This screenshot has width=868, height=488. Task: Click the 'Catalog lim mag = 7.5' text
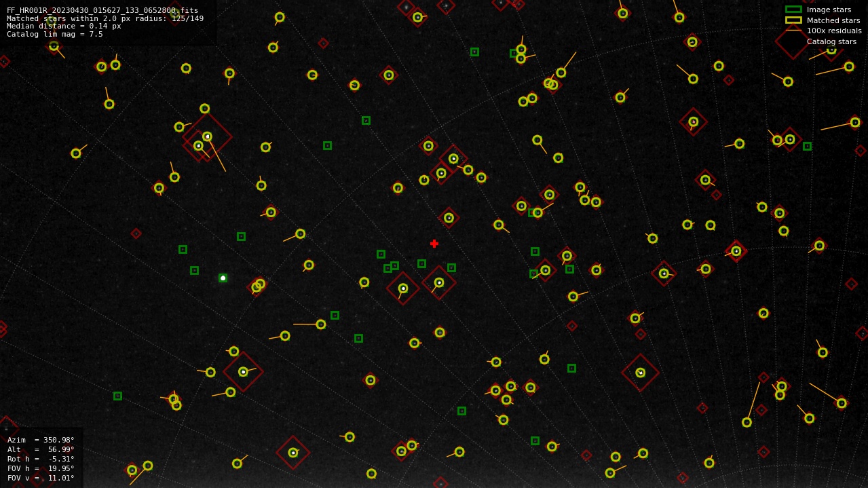click(55, 34)
